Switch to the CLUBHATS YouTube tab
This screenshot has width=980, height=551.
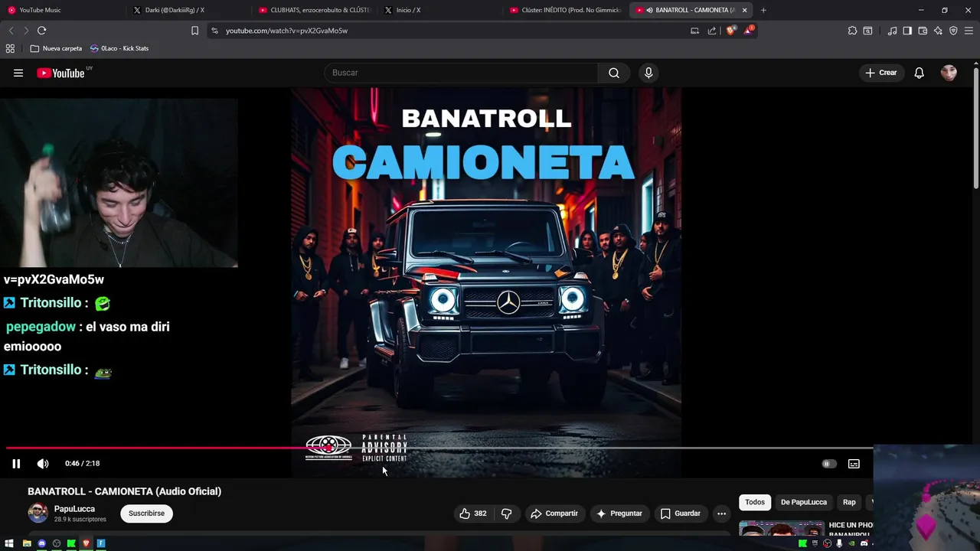(314, 10)
